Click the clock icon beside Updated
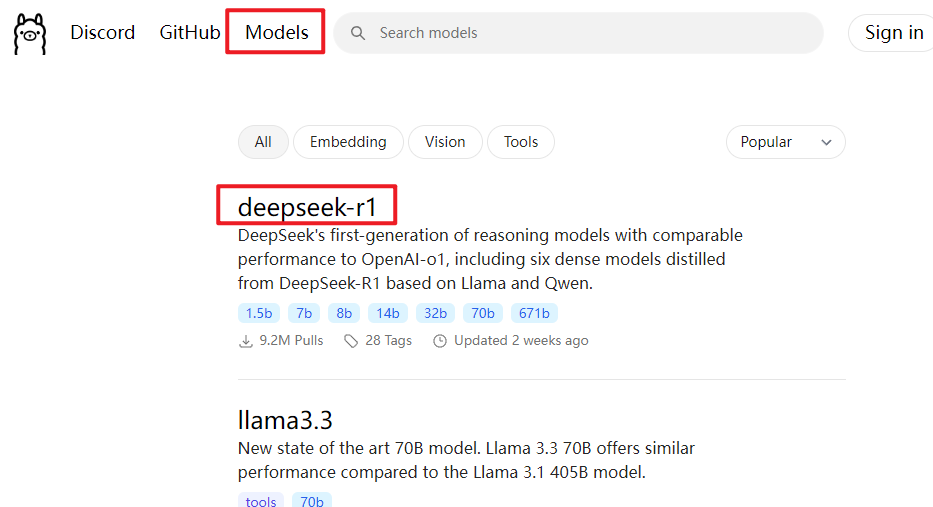 click(440, 341)
